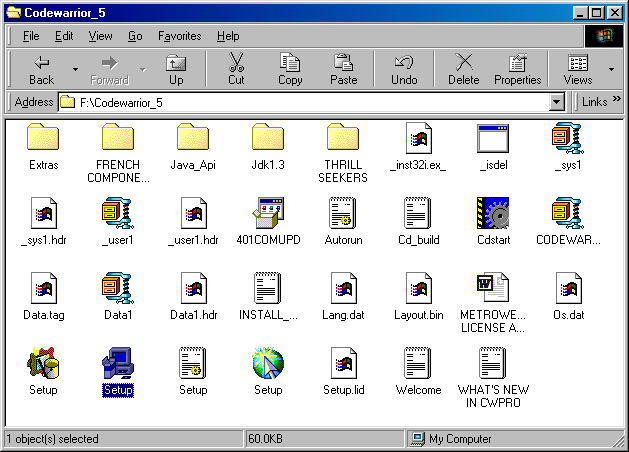629x452 pixels.
Task: Click the Copy toolbar button
Action: click(290, 69)
